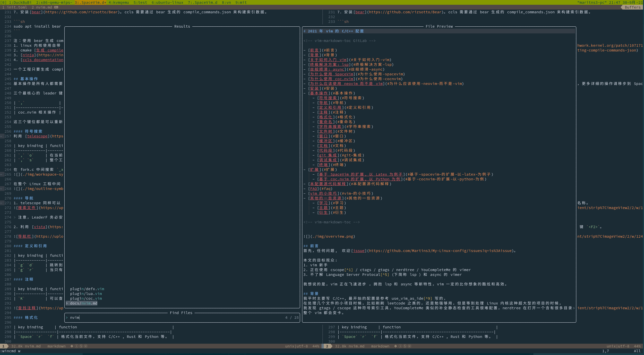Click the 4 / 25 match counter
This screenshot has height=355, width=644.
[x=292, y=318]
